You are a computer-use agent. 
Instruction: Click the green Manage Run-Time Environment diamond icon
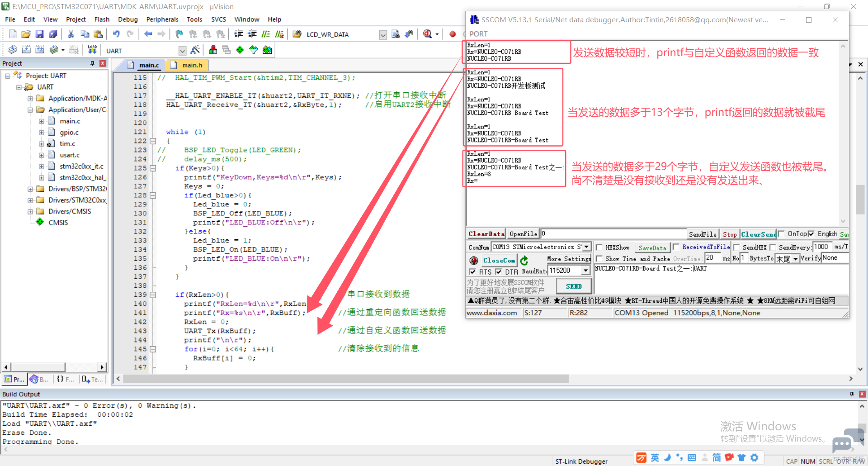240,50
